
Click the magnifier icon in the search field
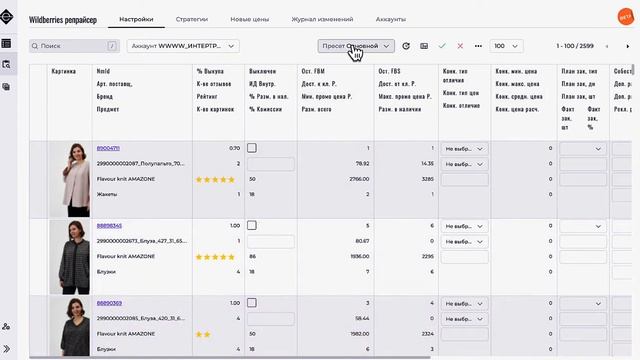[x=35, y=46]
